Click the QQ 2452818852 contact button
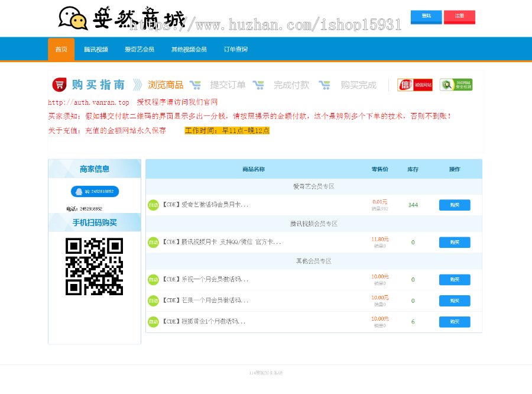 tap(95, 192)
